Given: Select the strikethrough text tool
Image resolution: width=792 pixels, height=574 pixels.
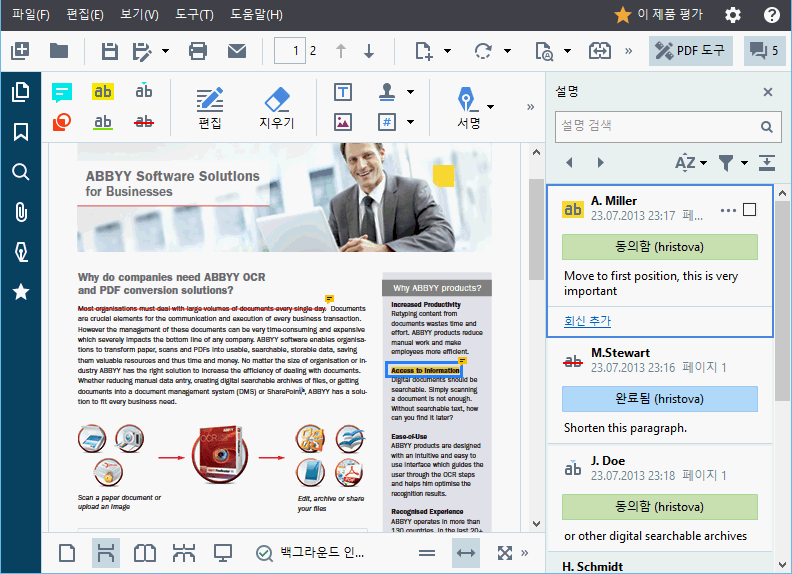Looking at the screenshot, I should click(x=144, y=121).
